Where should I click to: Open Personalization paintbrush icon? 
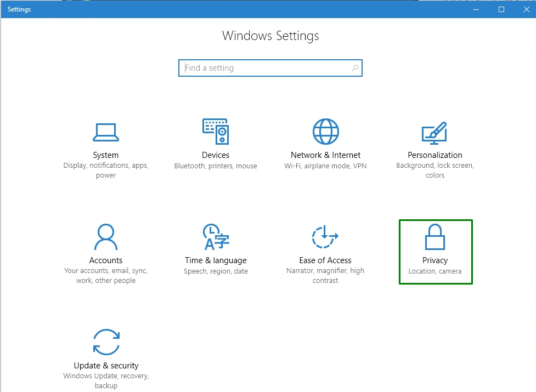(x=435, y=133)
